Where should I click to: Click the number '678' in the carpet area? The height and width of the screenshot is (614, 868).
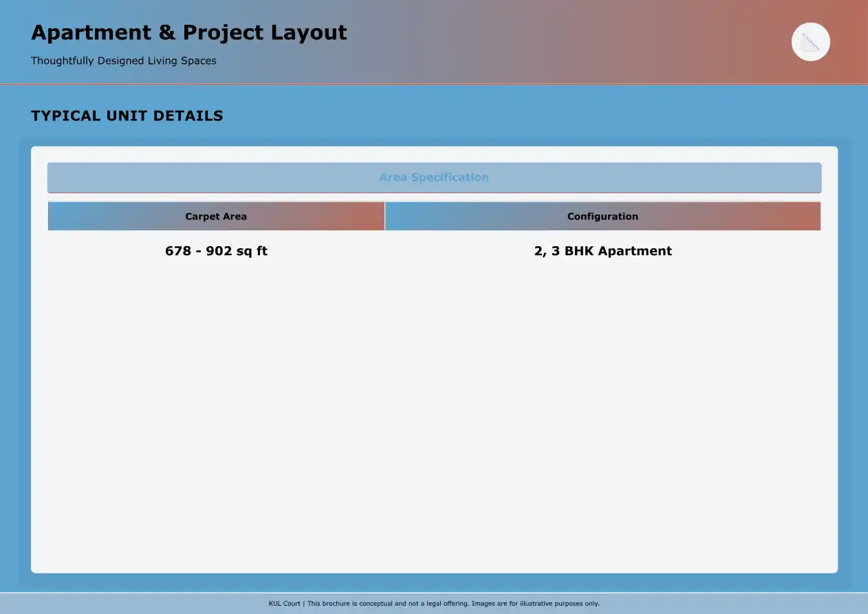tap(178, 251)
